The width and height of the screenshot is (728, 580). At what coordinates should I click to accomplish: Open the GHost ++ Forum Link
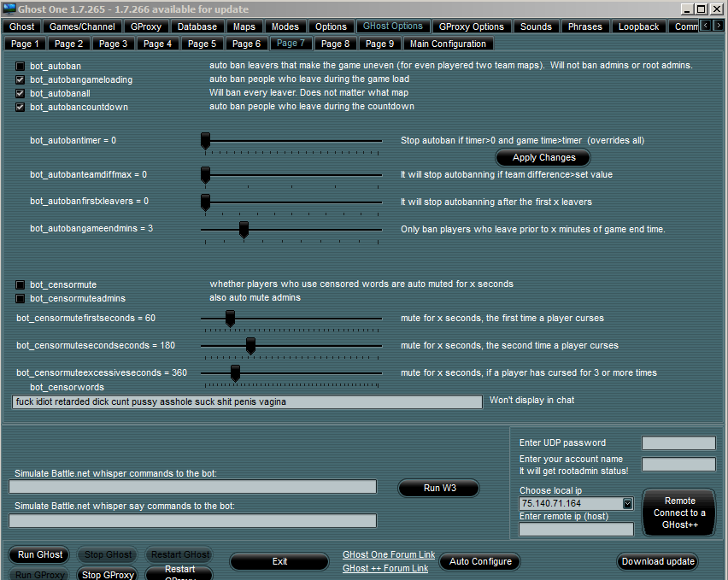(x=385, y=568)
